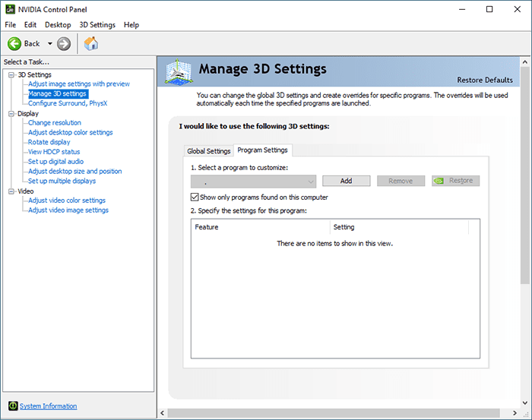The width and height of the screenshot is (532, 420).
Task: Open Adjust desktop color settings
Action: [x=70, y=132]
